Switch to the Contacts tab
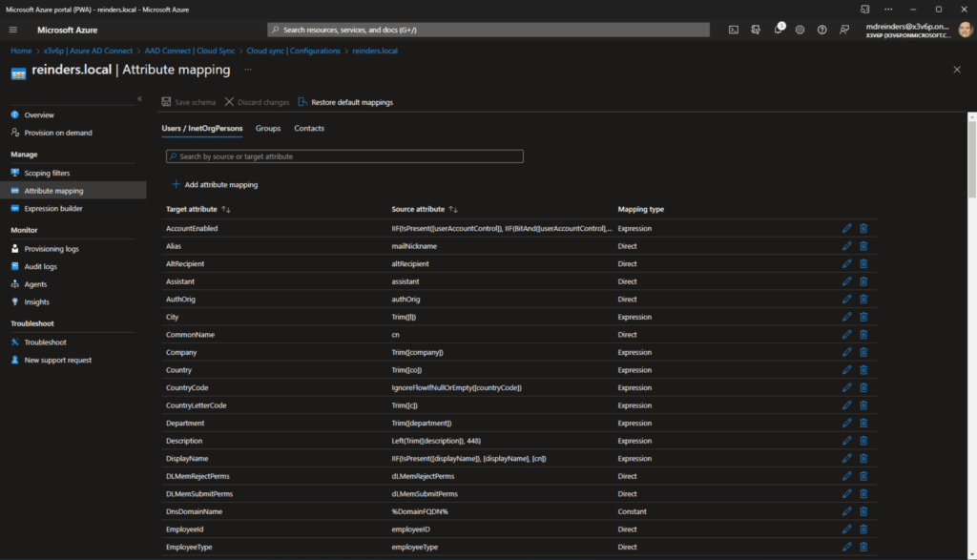Image resolution: width=977 pixels, height=560 pixels. tap(309, 129)
